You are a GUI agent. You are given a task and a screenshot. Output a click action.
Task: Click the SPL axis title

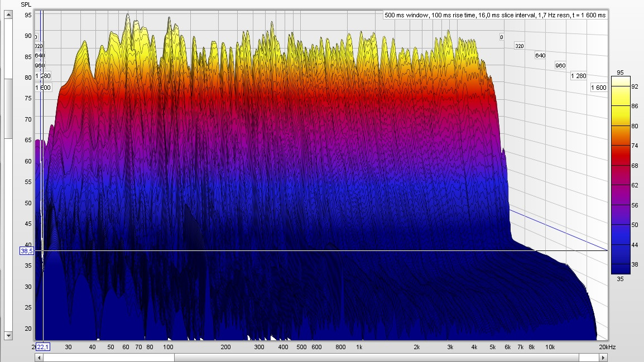(26, 4)
